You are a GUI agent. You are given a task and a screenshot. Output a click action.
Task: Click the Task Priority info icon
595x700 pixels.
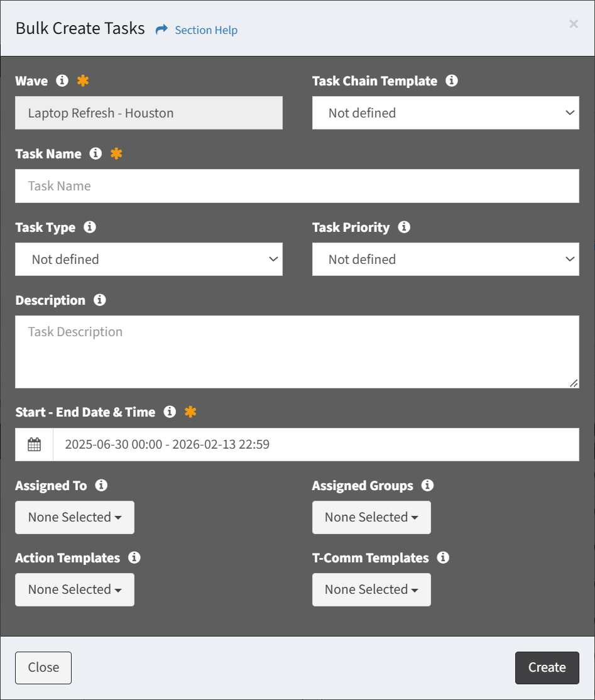(x=404, y=227)
